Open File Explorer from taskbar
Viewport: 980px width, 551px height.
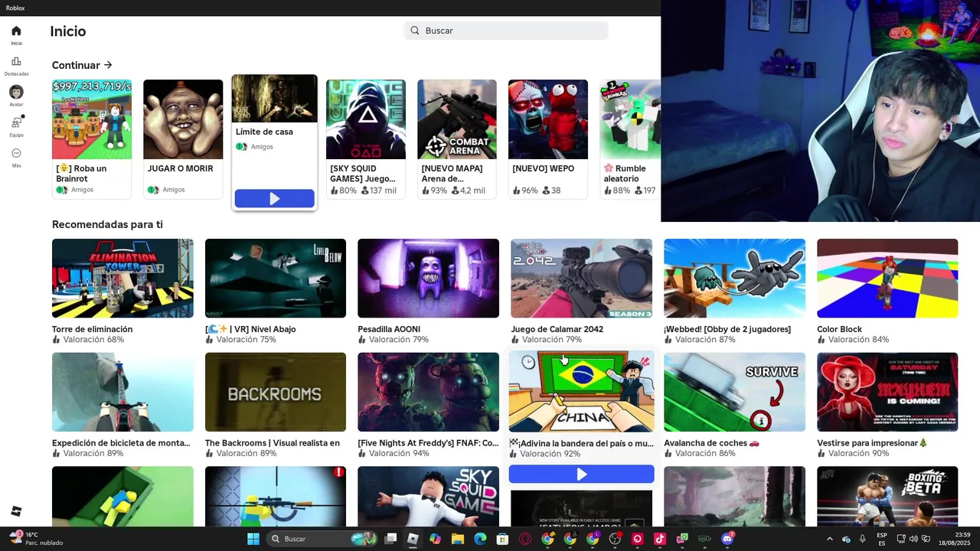(458, 539)
